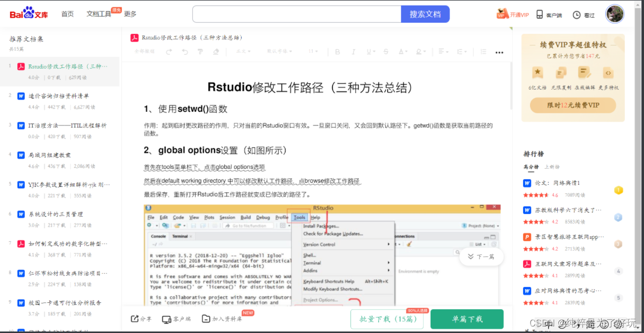Open the 正文 paragraph style dropdown
644x333 pixels.
[244, 51]
